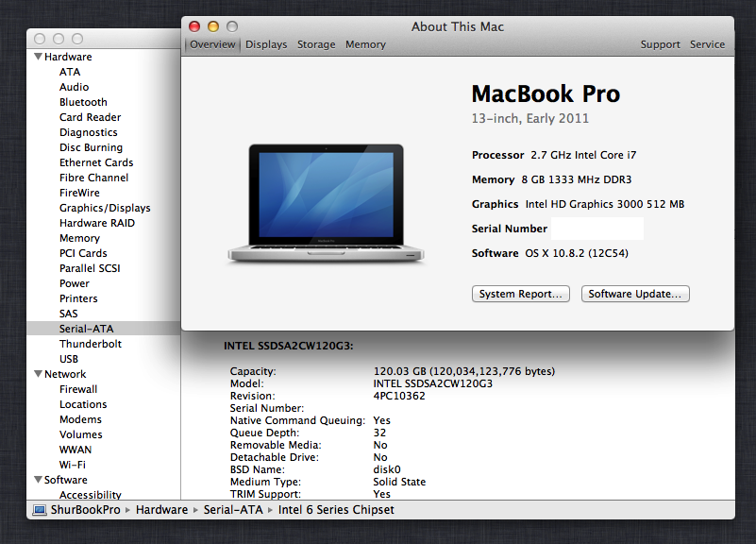Click the Service link
Image resolution: width=756 pixels, height=544 pixels.
click(707, 44)
